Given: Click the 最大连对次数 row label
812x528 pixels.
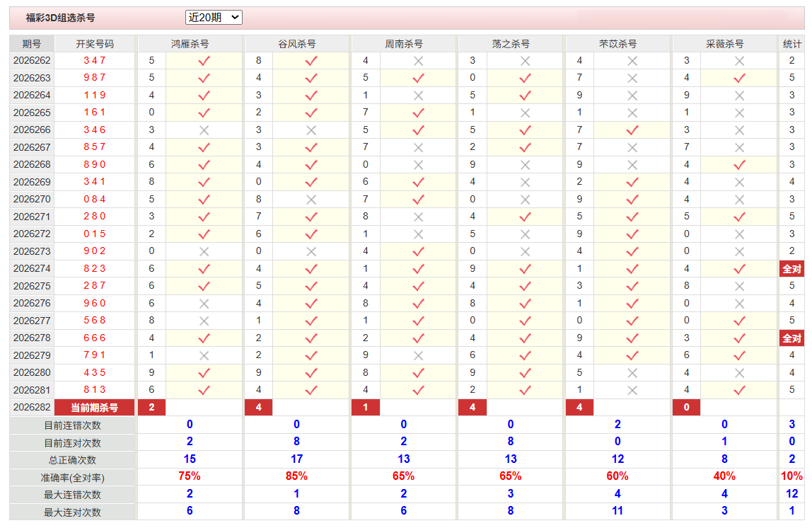Looking at the screenshot, I should [72, 512].
